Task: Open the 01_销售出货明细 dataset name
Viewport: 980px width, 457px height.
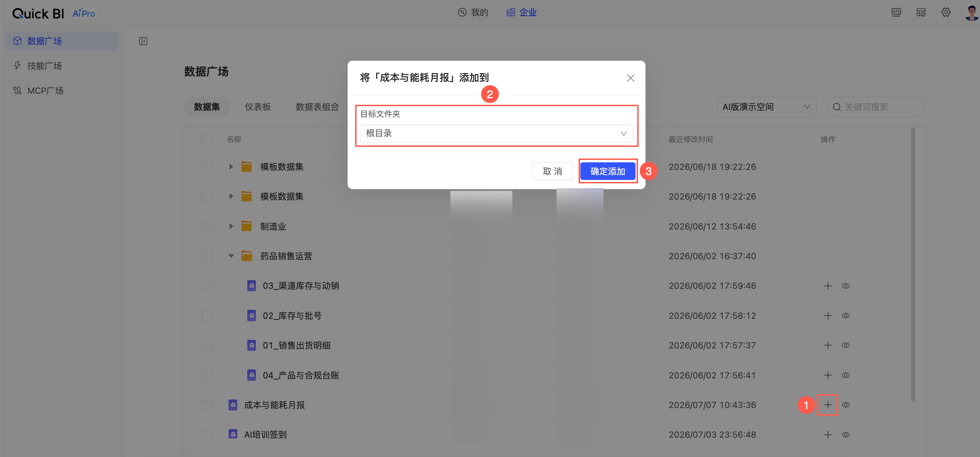Action: click(296, 346)
